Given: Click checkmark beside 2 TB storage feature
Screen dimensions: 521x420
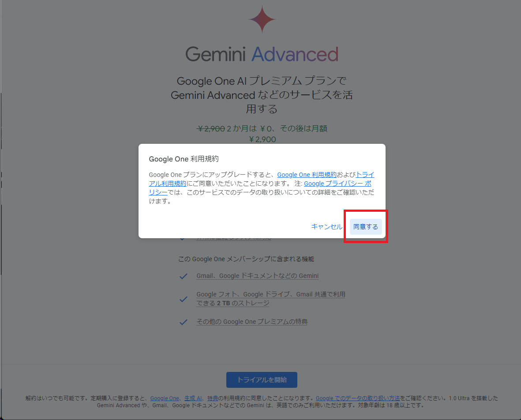Looking at the screenshot, I should [x=184, y=299].
